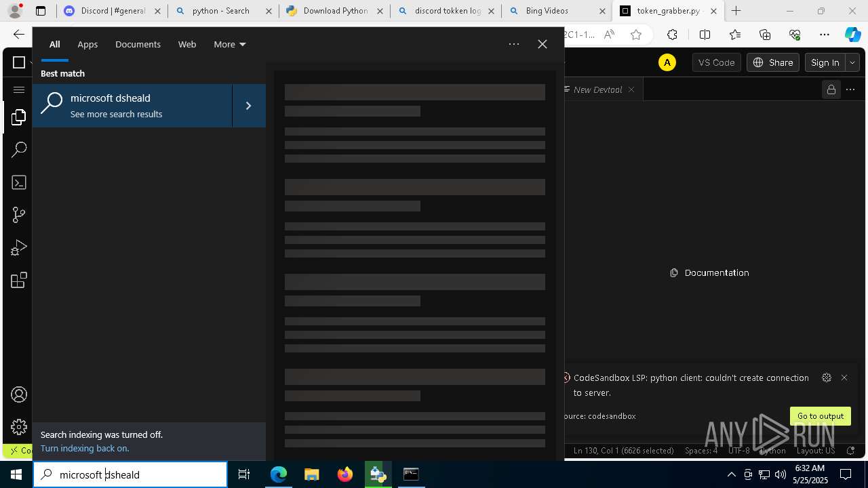Image resolution: width=868 pixels, height=488 pixels.
Task: Switch to the Apps search filter tab
Action: 87,44
